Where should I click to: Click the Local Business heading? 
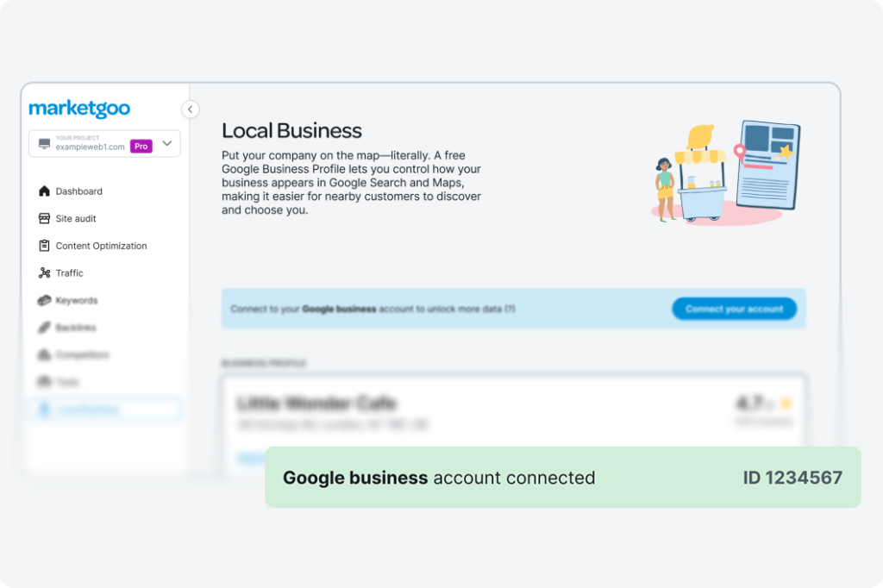pos(291,131)
